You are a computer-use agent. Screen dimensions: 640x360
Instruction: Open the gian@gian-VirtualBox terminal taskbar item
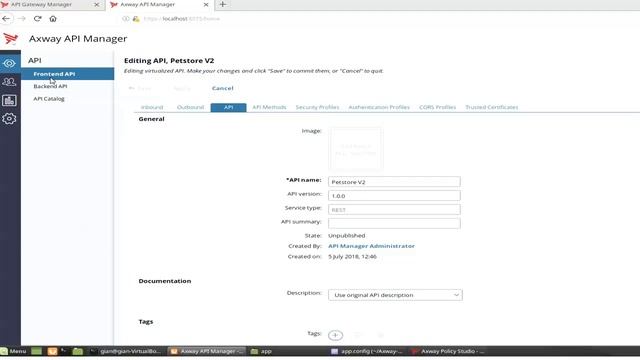(126, 351)
